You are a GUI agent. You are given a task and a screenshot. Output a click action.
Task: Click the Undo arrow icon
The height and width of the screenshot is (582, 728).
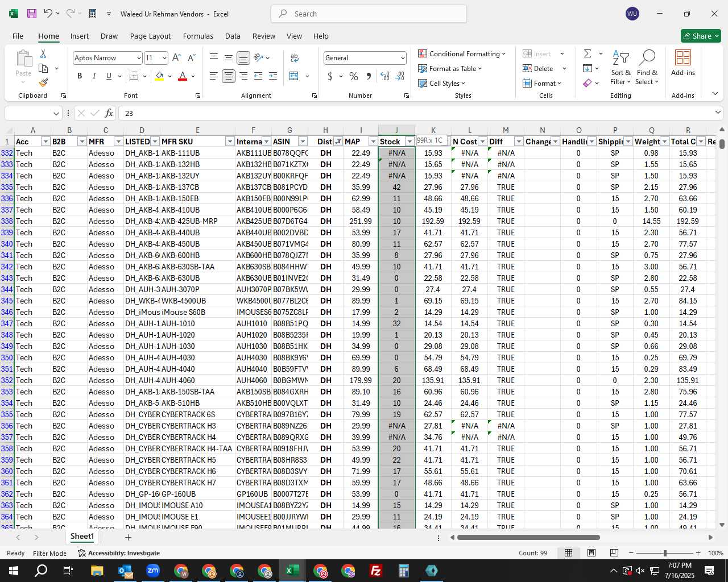click(48, 14)
